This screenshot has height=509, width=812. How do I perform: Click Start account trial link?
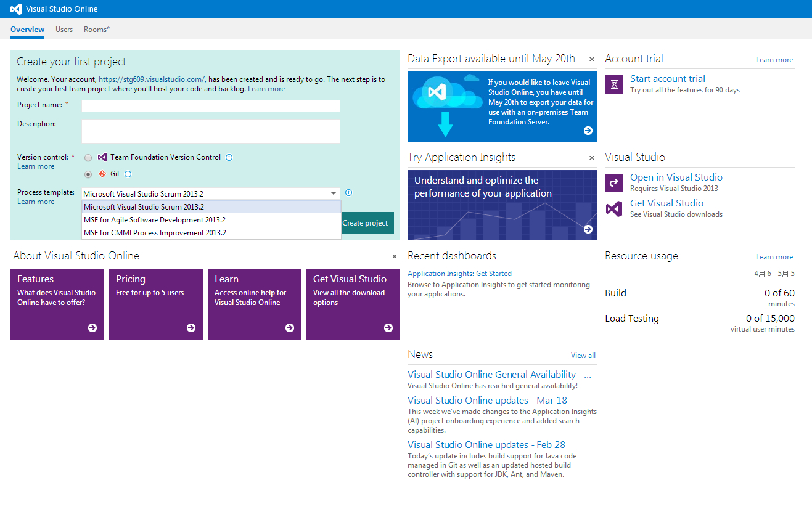click(668, 79)
